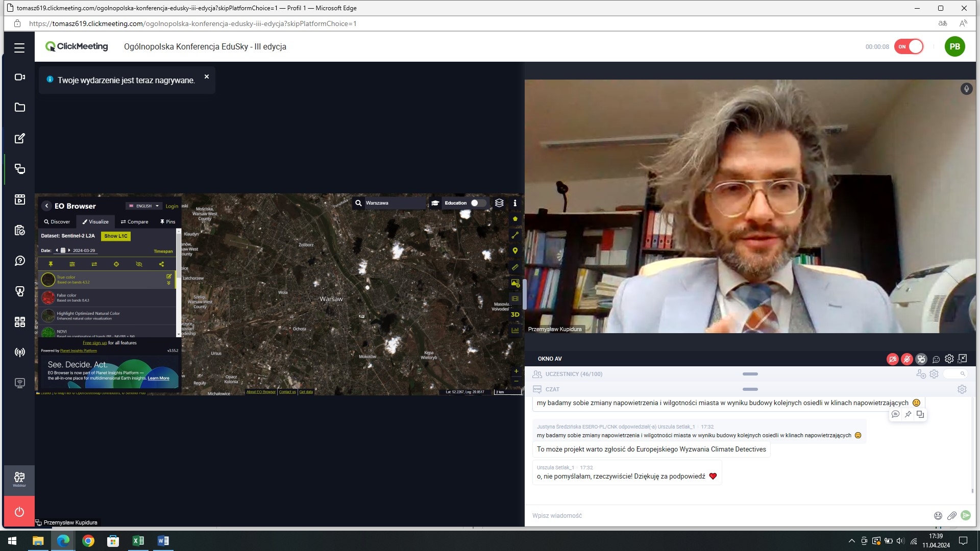Open the camera and audio panel in sidebar
Viewport: 980px width, 551px height.
(19, 77)
